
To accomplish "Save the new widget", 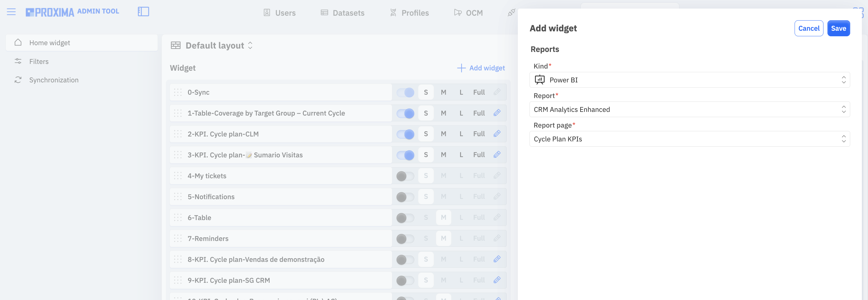I will [838, 28].
